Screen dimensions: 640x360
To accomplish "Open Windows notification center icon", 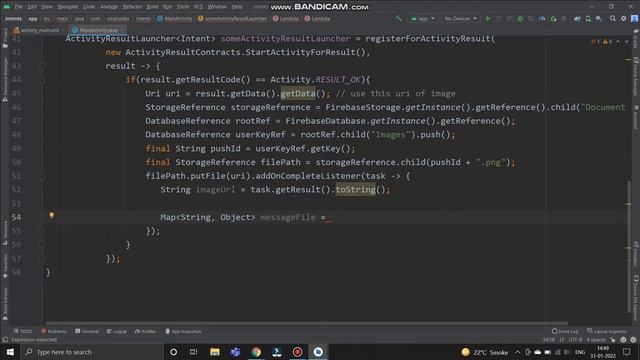I will coord(627,352).
